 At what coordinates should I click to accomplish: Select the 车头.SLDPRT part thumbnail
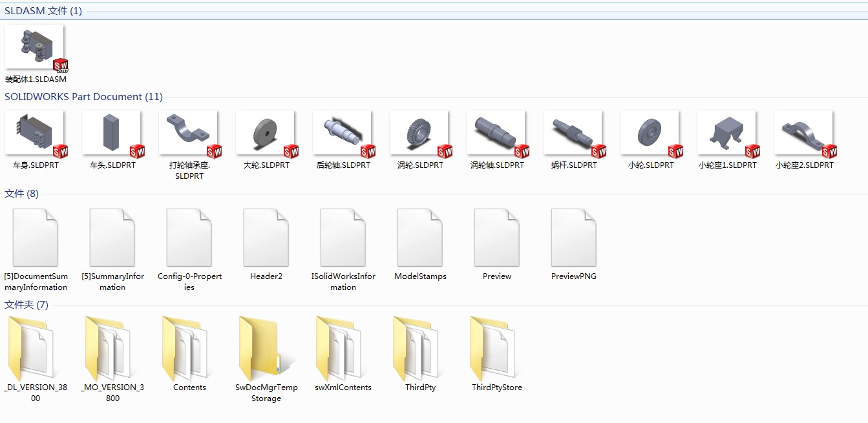tap(112, 134)
